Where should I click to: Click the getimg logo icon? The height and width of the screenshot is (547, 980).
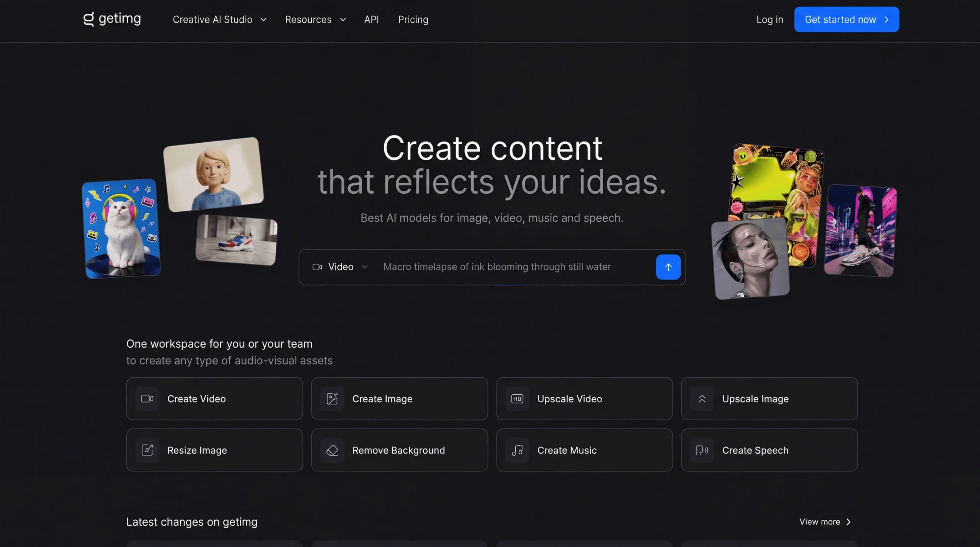click(88, 19)
